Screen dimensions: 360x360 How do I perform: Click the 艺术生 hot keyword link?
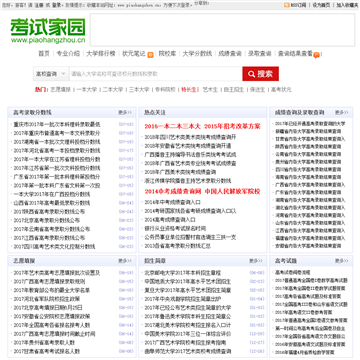(210, 89)
